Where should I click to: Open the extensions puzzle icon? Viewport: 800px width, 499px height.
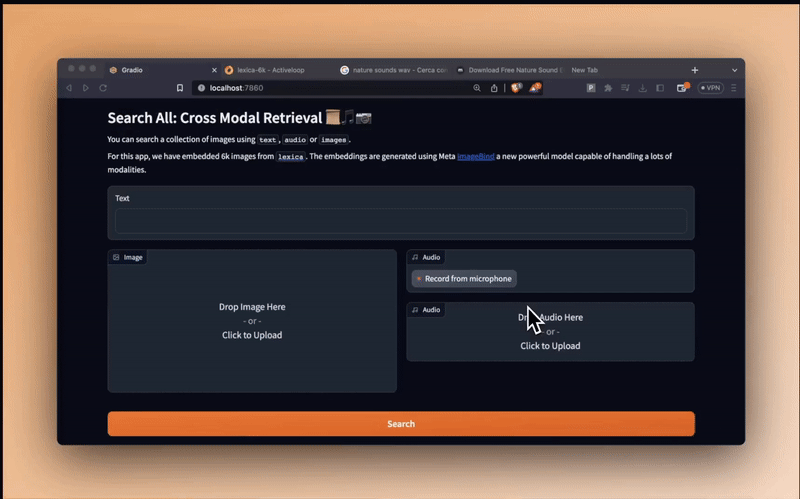(x=608, y=88)
